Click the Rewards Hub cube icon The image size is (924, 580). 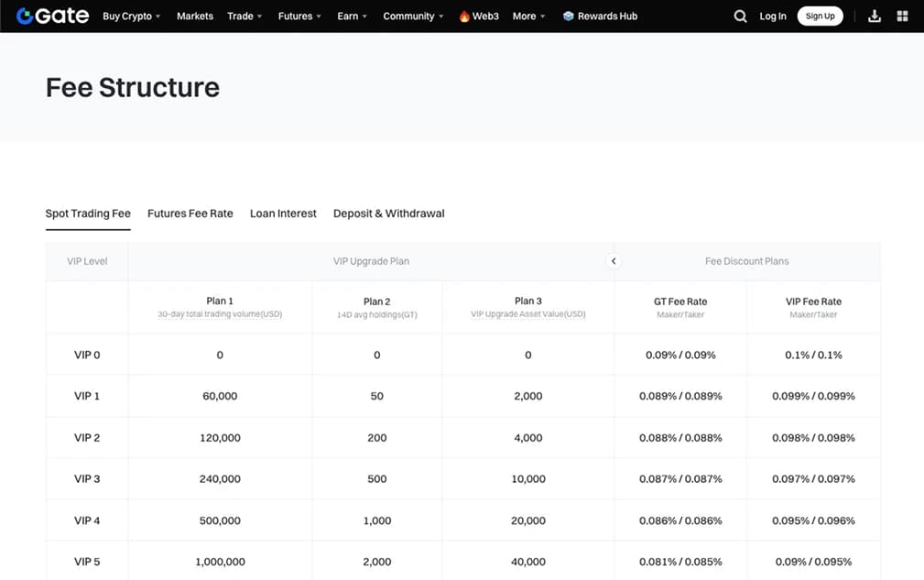pos(569,16)
